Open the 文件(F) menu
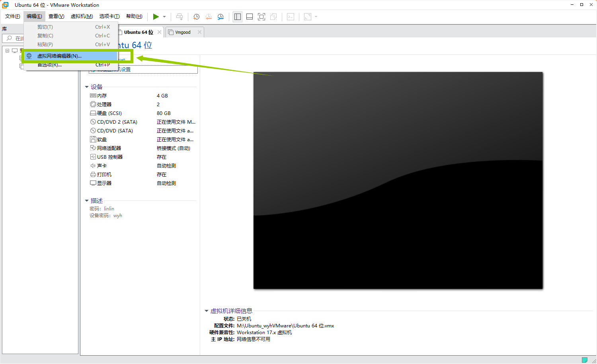 13,16
